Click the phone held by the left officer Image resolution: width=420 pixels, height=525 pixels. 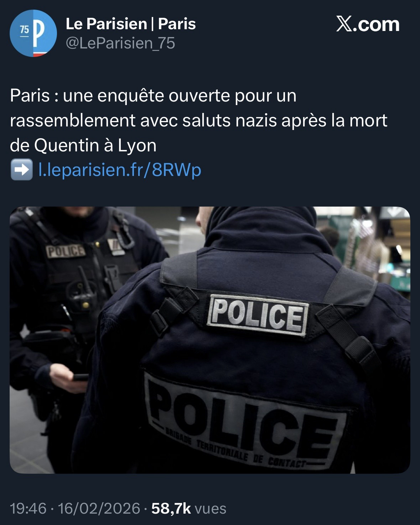pyautogui.click(x=81, y=377)
